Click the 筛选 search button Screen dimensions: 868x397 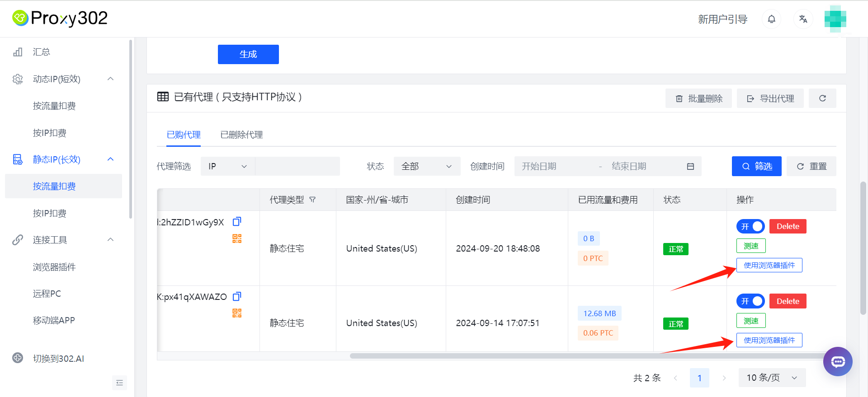(757, 166)
